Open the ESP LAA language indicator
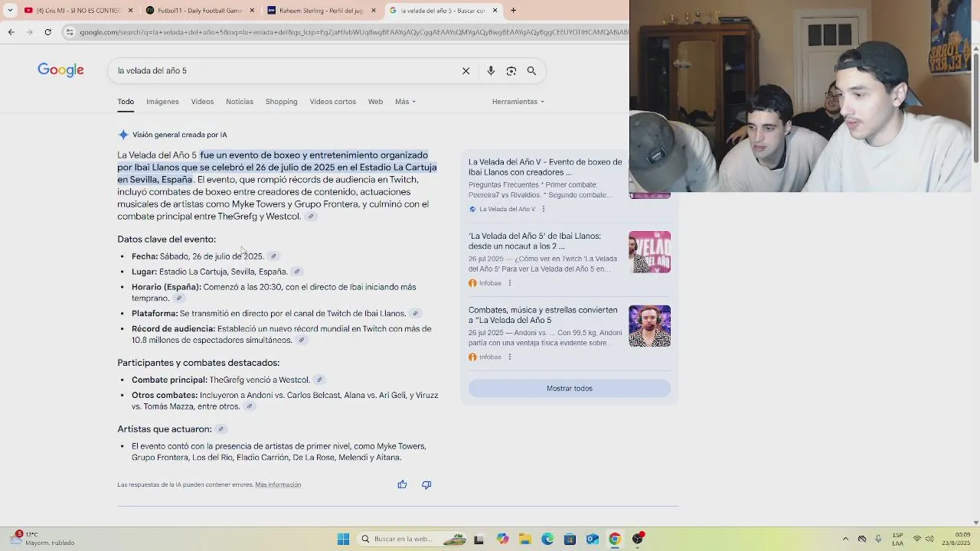This screenshot has width=980, height=551. click(897, 540)
